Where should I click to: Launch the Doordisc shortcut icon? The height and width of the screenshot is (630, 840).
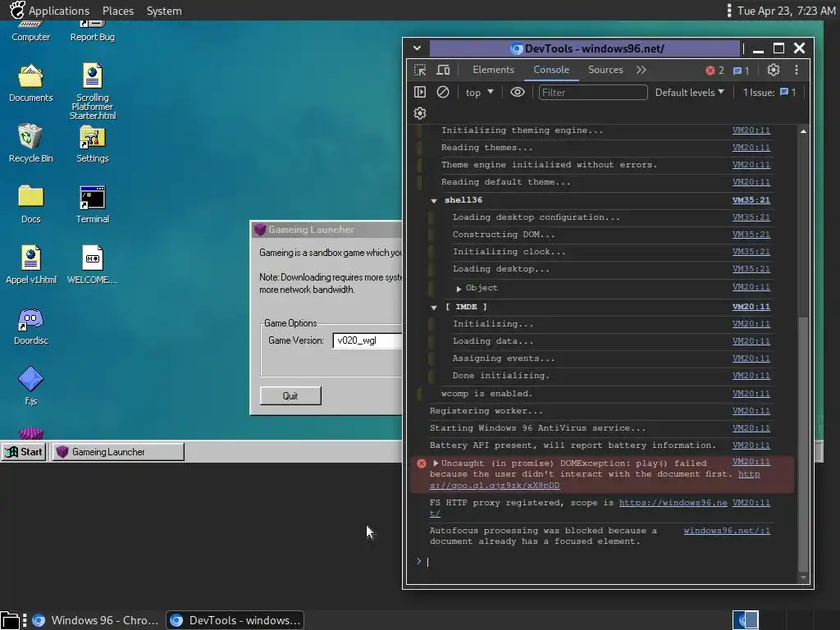30,326
